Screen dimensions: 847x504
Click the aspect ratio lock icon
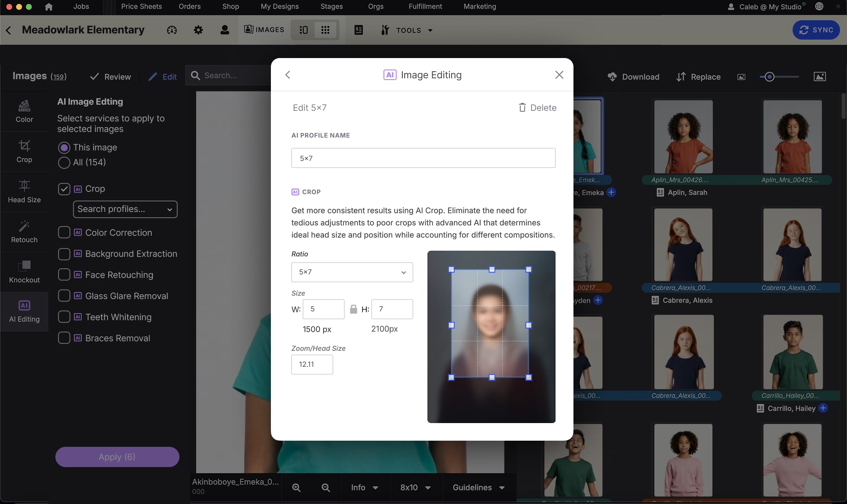coord(353,309)
